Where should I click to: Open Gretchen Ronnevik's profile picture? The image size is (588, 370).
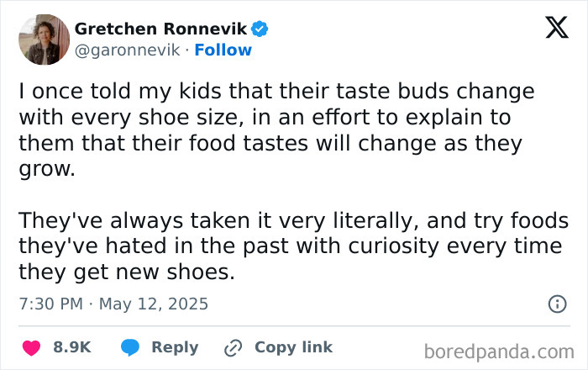pyautogui.click(x=43, y=40)
